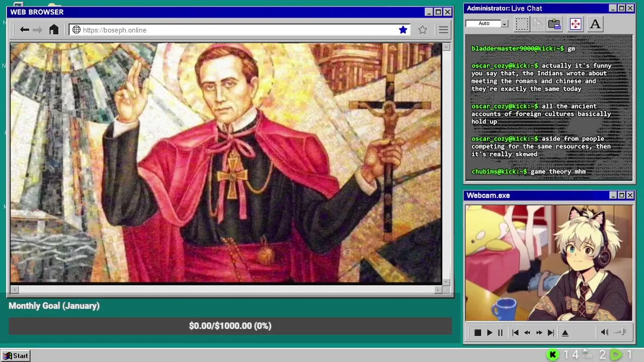Click the globe icon in address bar
The width and height of the screenshot is (644, 362).
point(76,30)
